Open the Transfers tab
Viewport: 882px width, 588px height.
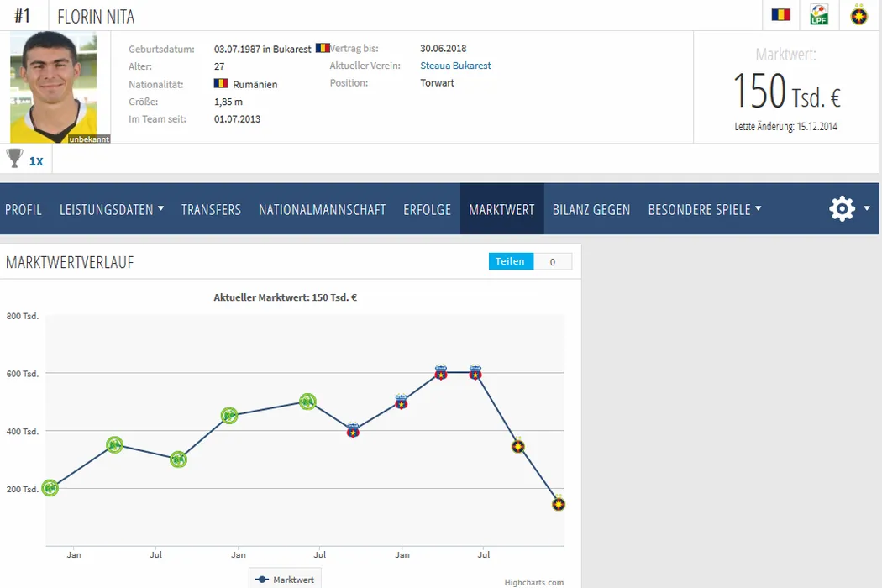pos(211,209)
